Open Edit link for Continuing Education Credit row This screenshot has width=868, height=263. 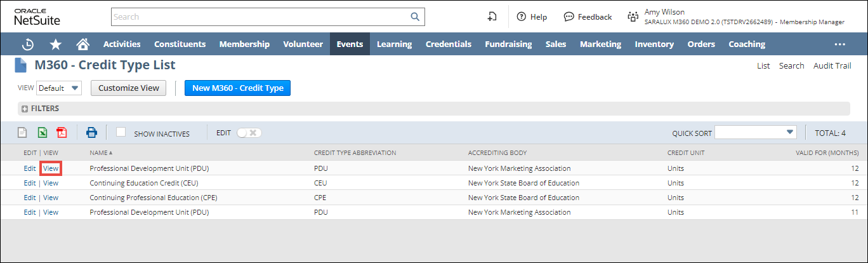point(29,183)
